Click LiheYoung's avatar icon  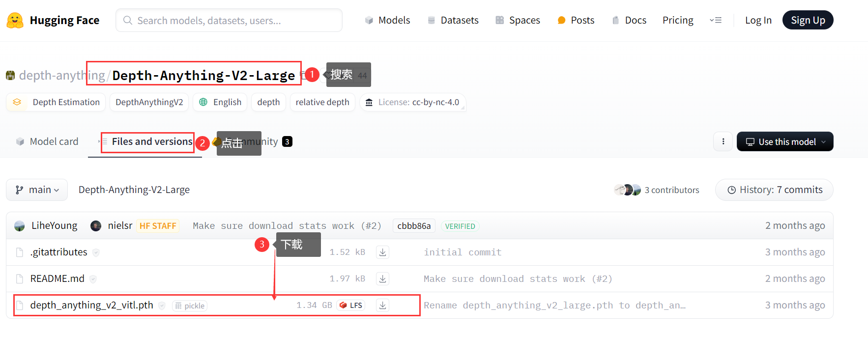coord(20,226)
